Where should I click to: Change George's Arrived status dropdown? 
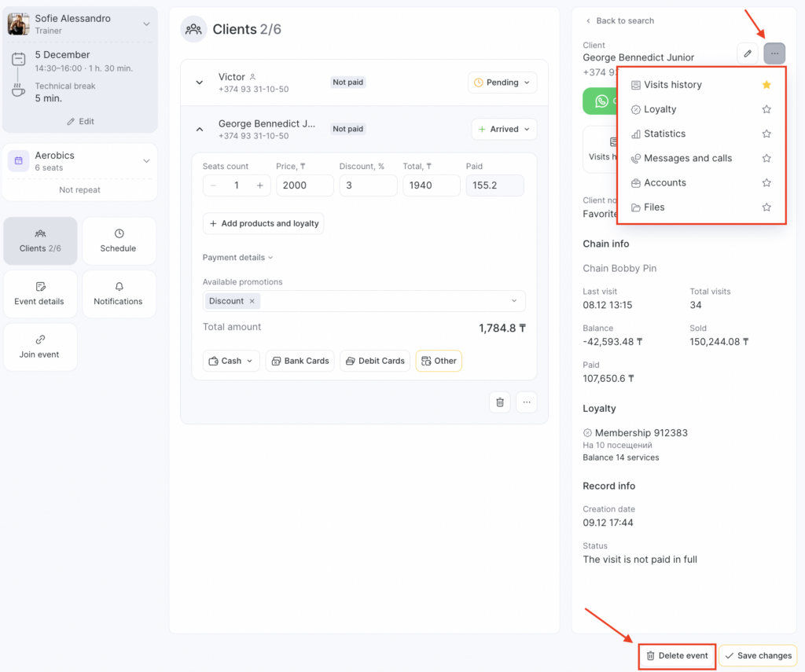pyautogui.click(x=504, y=129)
